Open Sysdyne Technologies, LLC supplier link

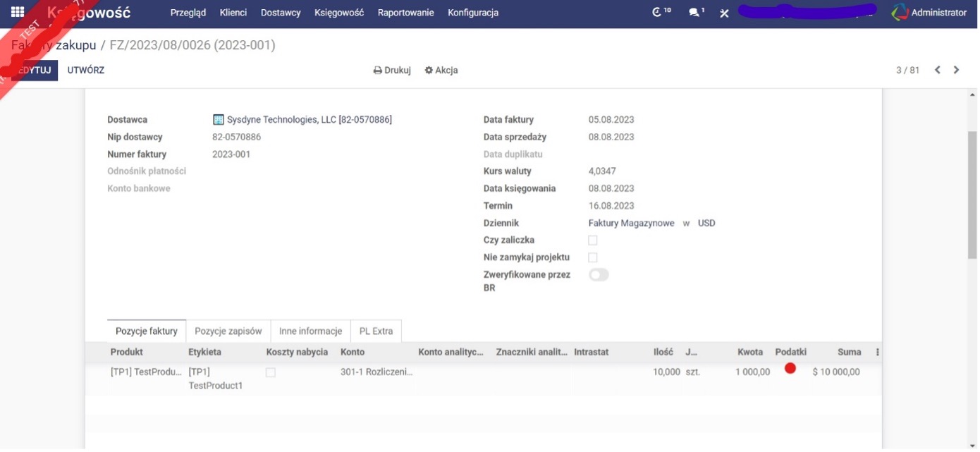310,120
